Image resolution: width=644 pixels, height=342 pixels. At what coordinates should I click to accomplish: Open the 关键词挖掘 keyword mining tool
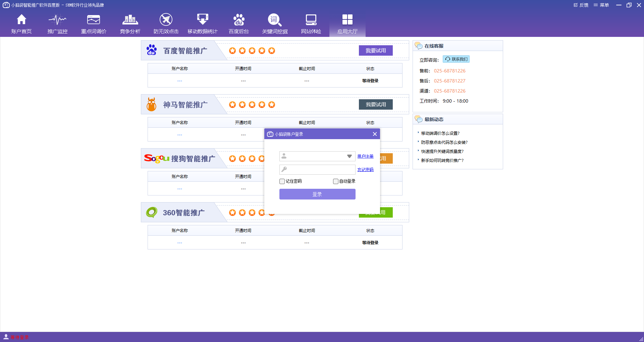click(275, 23)
